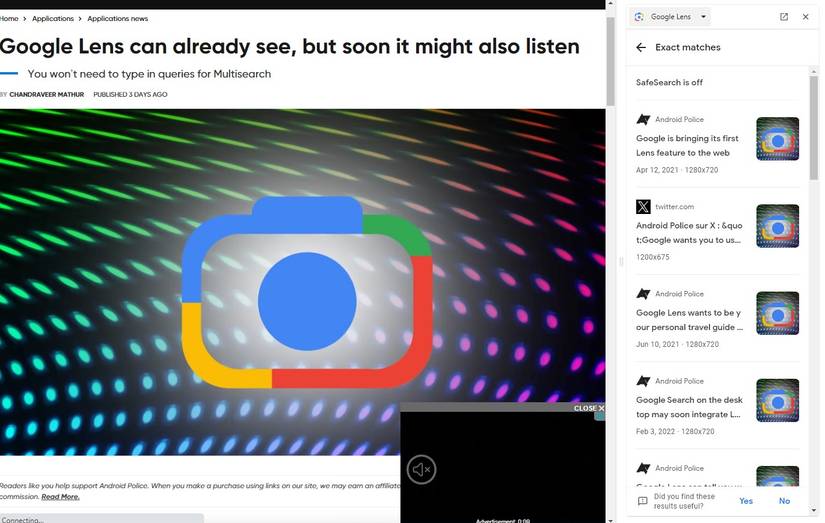Screen dimensions: 825x523
Task: Open 'Google is bringing its first Lens feature' result
Action: click(x=687, y=146)
